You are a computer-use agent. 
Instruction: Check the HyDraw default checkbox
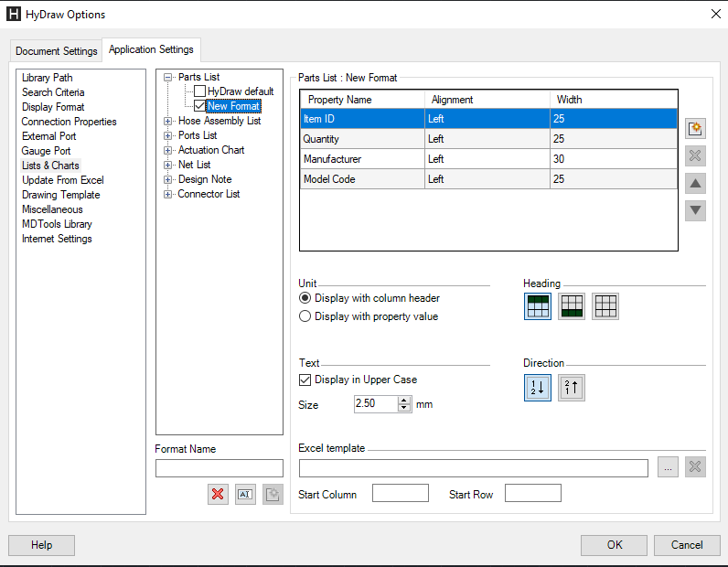[x=199, y=91]
